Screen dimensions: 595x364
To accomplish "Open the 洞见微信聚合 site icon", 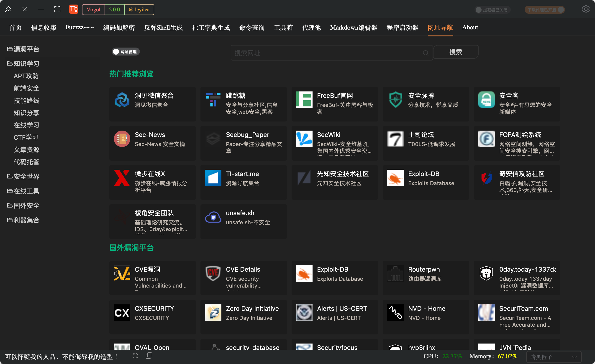I will click(x=122, y=100).
